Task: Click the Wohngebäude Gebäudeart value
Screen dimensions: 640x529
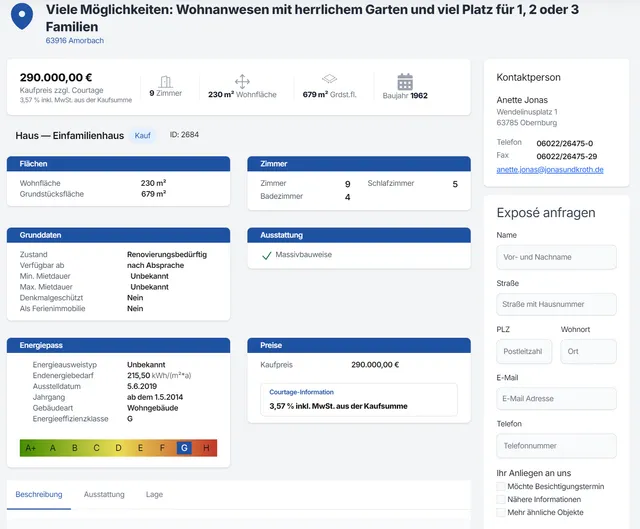Action: [153, 408]
